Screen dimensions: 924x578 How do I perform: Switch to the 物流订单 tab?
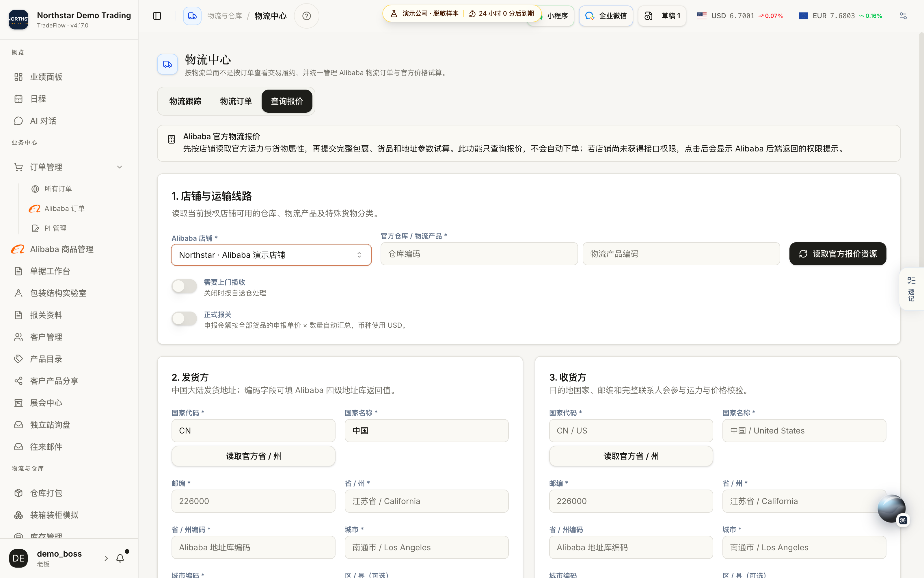click(236, 101)
